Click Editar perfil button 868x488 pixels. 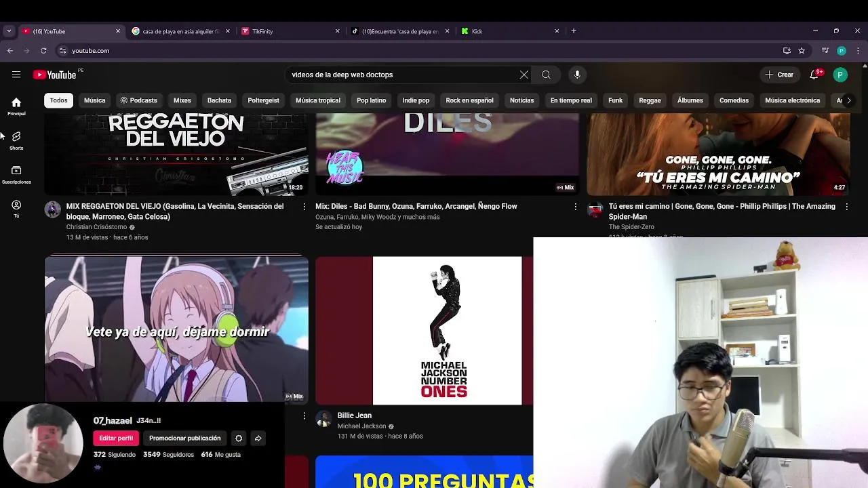pyautogui.click(x=116, y=439)
